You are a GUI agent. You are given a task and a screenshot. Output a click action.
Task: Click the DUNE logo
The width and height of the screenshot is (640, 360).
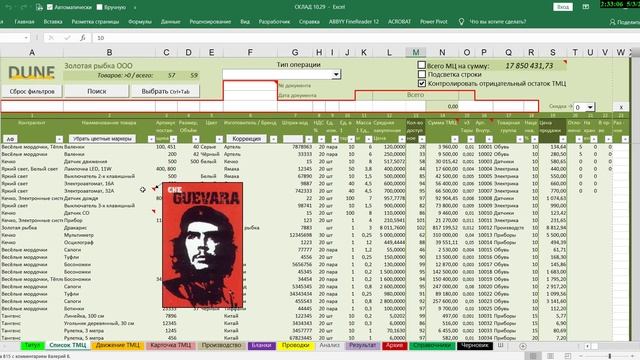pyautogui.click(x=31, y=73)
